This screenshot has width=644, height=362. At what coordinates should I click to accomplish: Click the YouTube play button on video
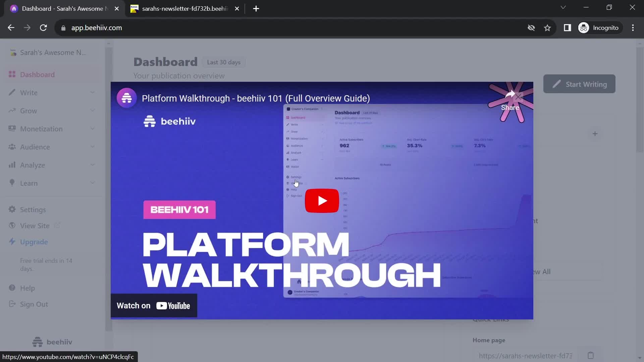[x=322, y=201]
